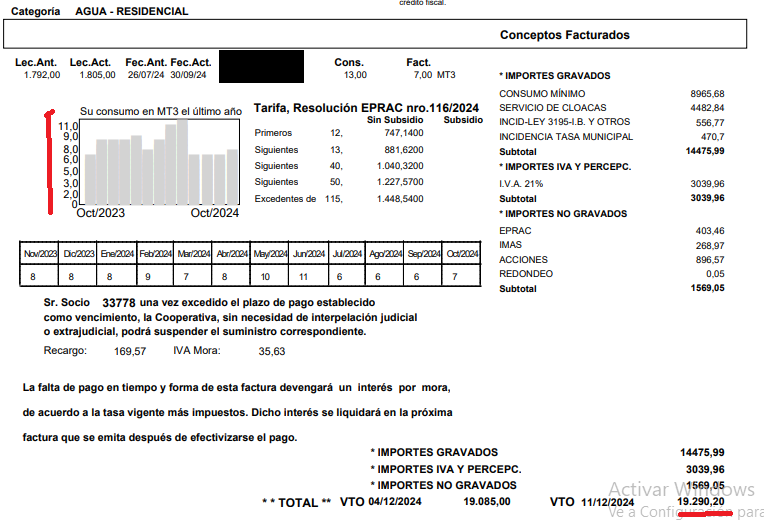Click the REDONDEO amount 0,05
This screenshot has height=527, width=764.
point(715,274)
